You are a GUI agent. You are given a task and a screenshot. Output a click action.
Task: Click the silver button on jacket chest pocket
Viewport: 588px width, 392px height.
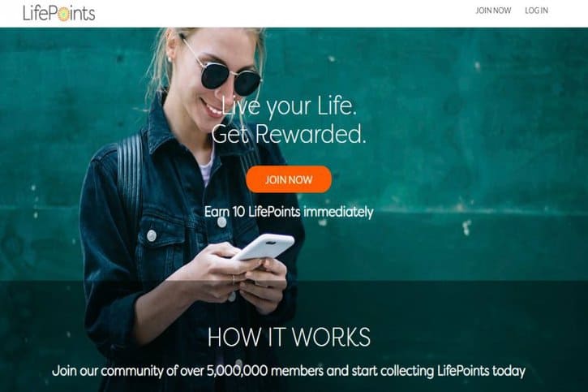pyautogui.click(x=152, y=235)
